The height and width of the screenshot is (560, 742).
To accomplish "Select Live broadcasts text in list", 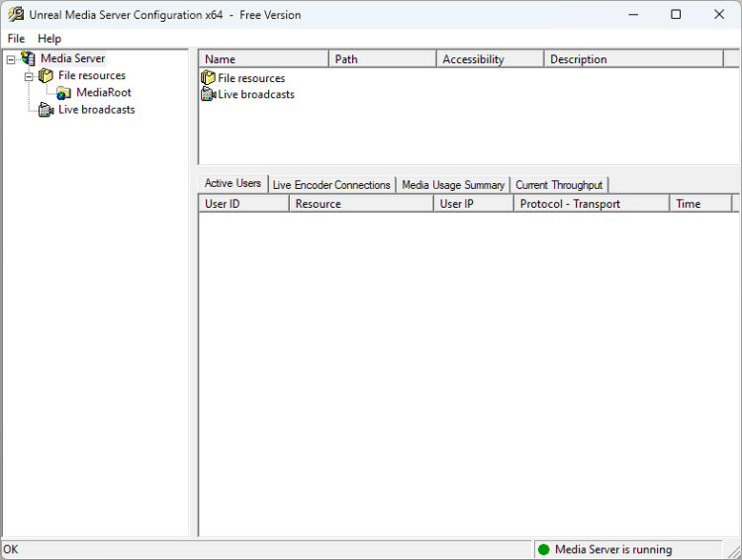I will (x=256, y=94).
